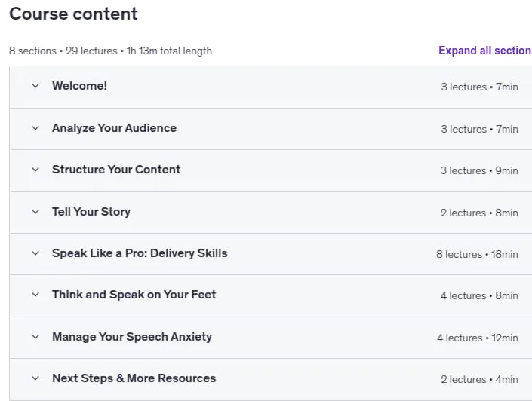Screen dimensions: 532x401
Task: Click the 4 lectures • 12min label
Action: (478, 338)
